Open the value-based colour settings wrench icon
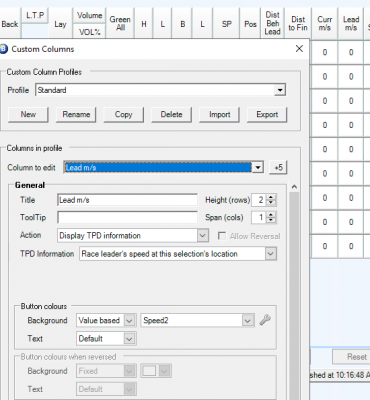The image size is (370, 400). tap(265, 320)
